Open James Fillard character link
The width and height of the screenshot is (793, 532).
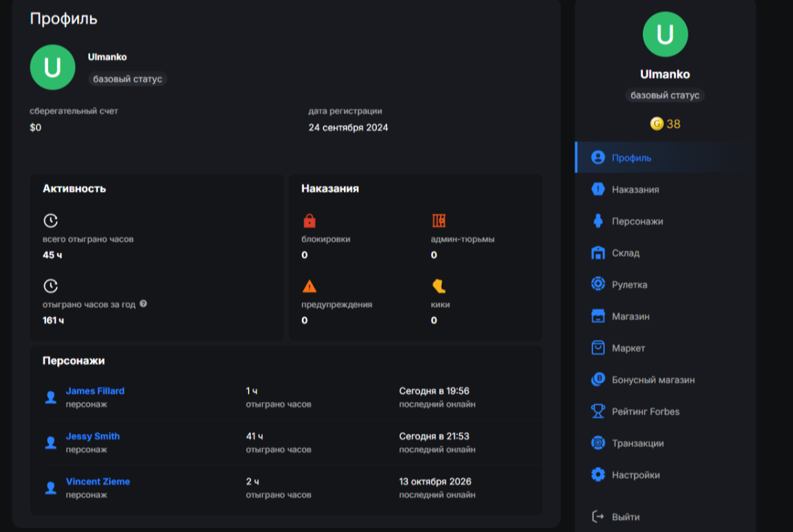coord(95,391)
